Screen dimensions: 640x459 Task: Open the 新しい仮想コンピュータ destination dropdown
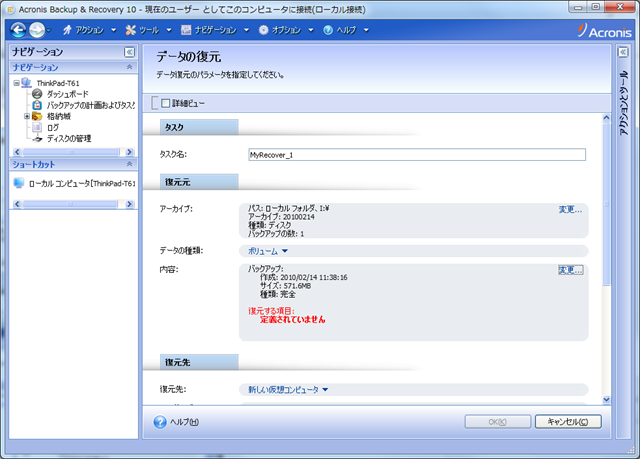[x=288, y=390]
